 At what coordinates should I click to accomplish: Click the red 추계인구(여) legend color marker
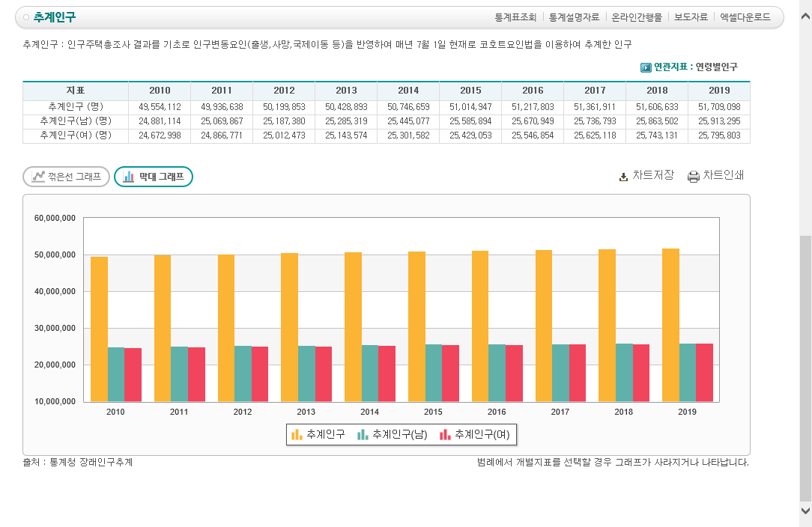[x=445, y=434]
